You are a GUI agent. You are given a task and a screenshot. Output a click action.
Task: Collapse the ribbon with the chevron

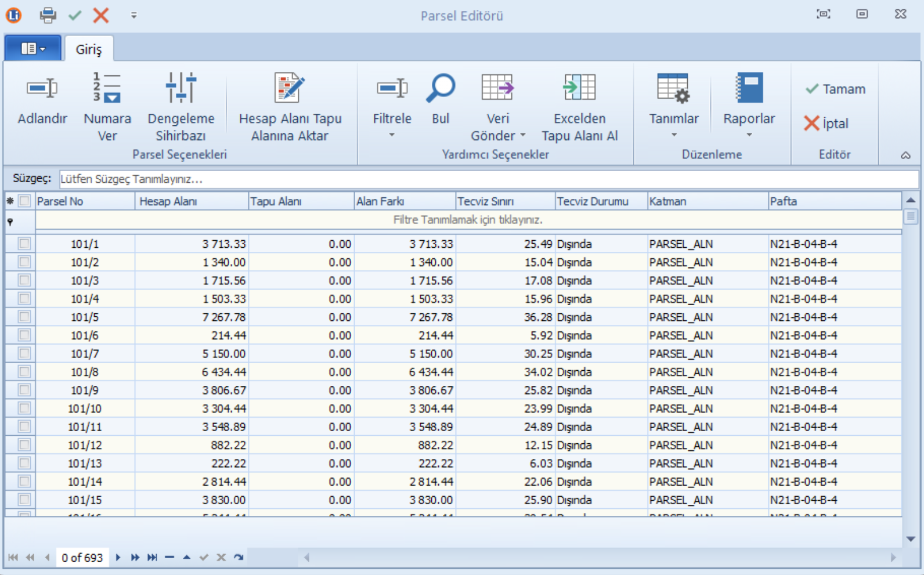tap(905, 155)
